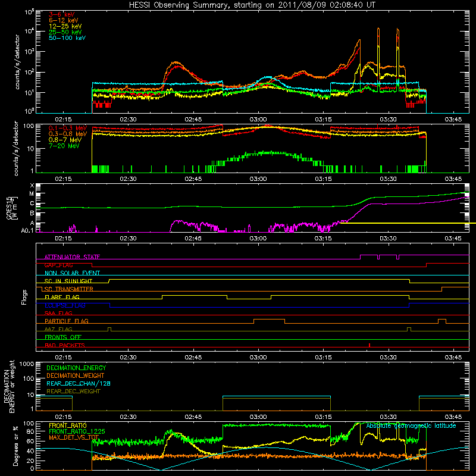The image size is (476, 476).
Task: Select the 7-20 MeV legend label
Action: (x=64, y=146)
